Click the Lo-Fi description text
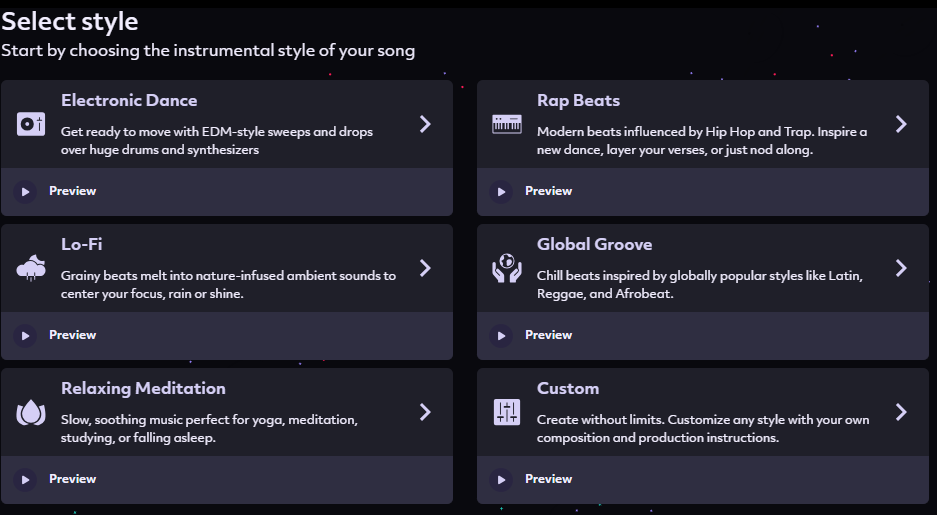Image resolution: width=937 pixels, height=515 pixels. coord(228,285)
